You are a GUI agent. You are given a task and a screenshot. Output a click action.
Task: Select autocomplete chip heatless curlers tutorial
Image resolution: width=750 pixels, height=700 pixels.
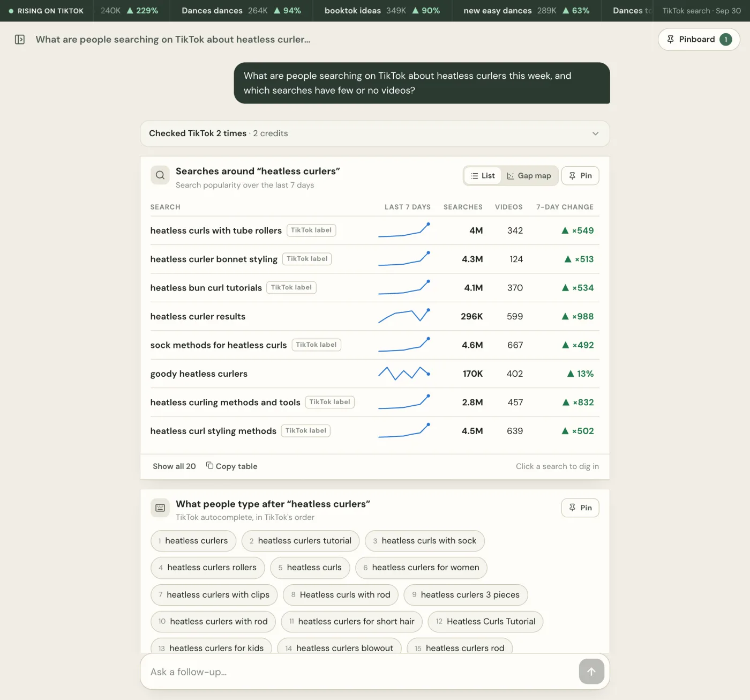click(300, 541)
